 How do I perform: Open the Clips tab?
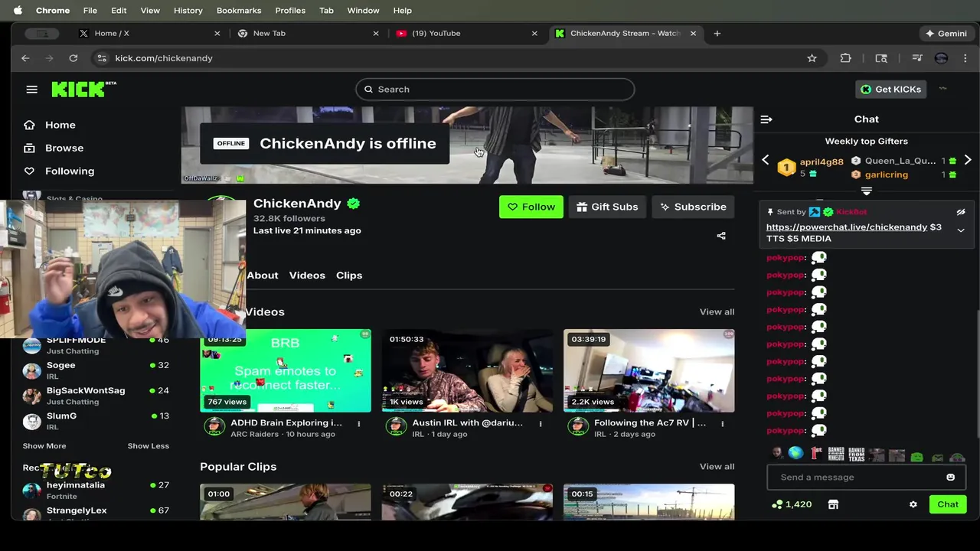click(x=349, y=275)
